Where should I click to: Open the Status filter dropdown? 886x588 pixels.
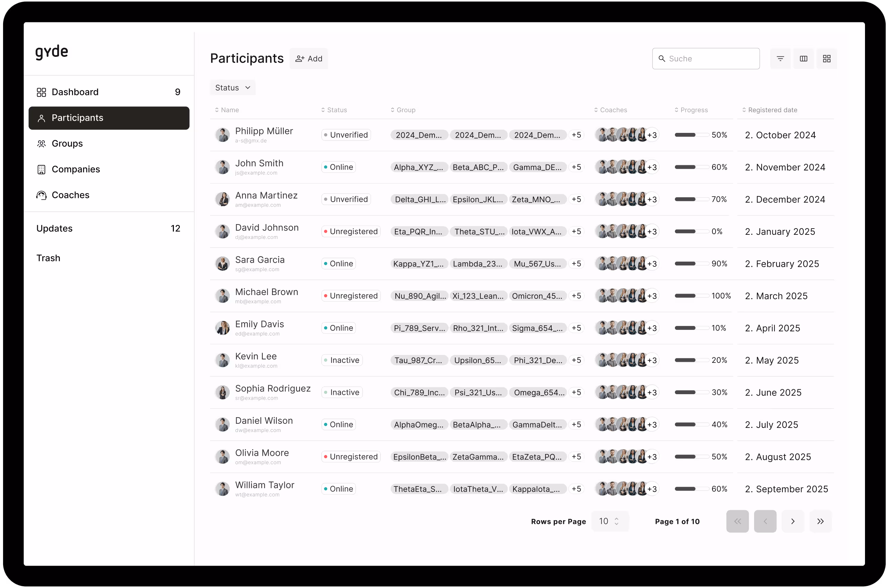point(232,88)
